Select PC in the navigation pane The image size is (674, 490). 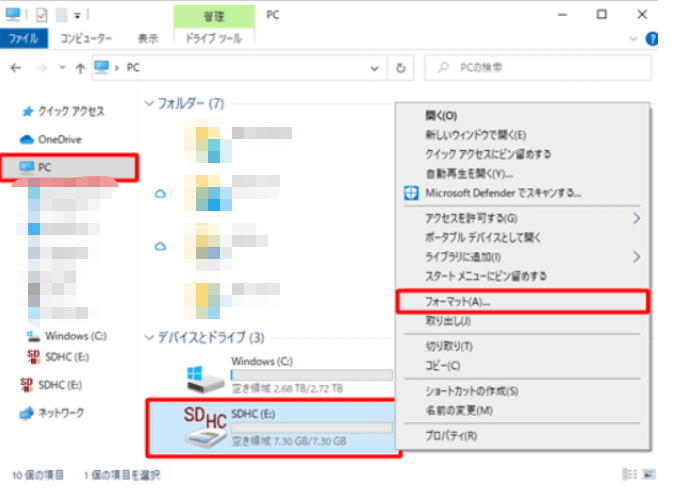point(69,167)
